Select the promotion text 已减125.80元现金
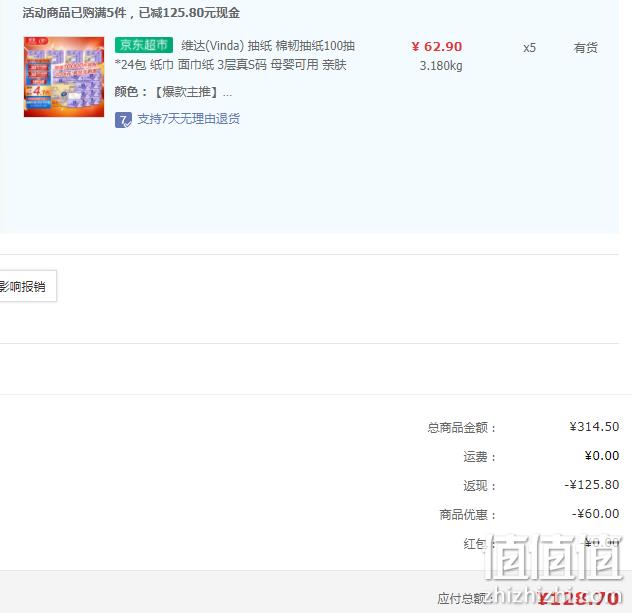632x613 pixels. pos(189,13)
